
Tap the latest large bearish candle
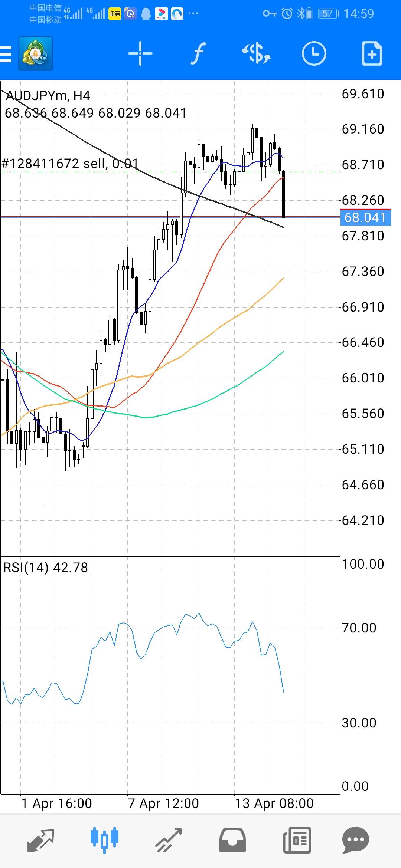tap(284, 194)
